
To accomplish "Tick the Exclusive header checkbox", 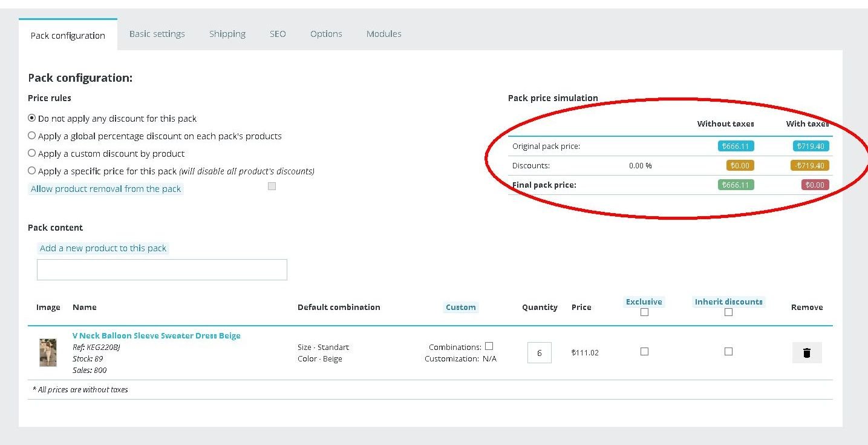I will pos(644,312).
